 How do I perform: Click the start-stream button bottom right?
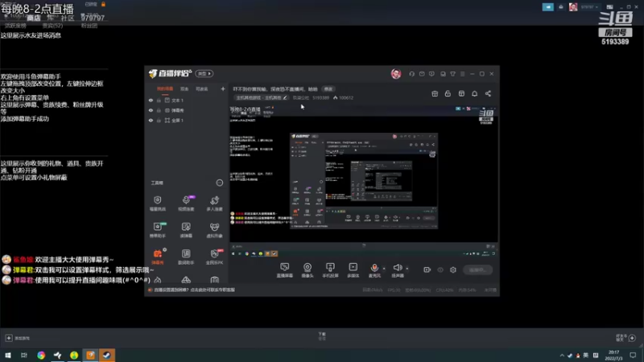tap(477, 270)
